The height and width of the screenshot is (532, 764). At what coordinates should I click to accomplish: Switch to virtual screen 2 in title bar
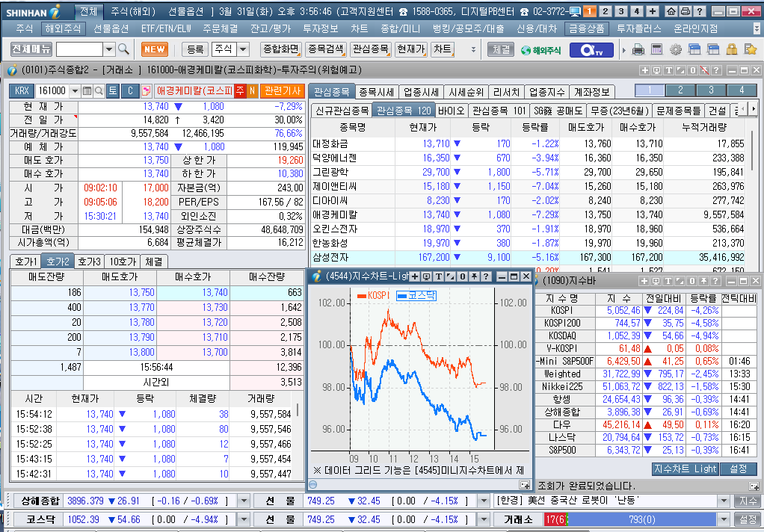coord(606,11)
